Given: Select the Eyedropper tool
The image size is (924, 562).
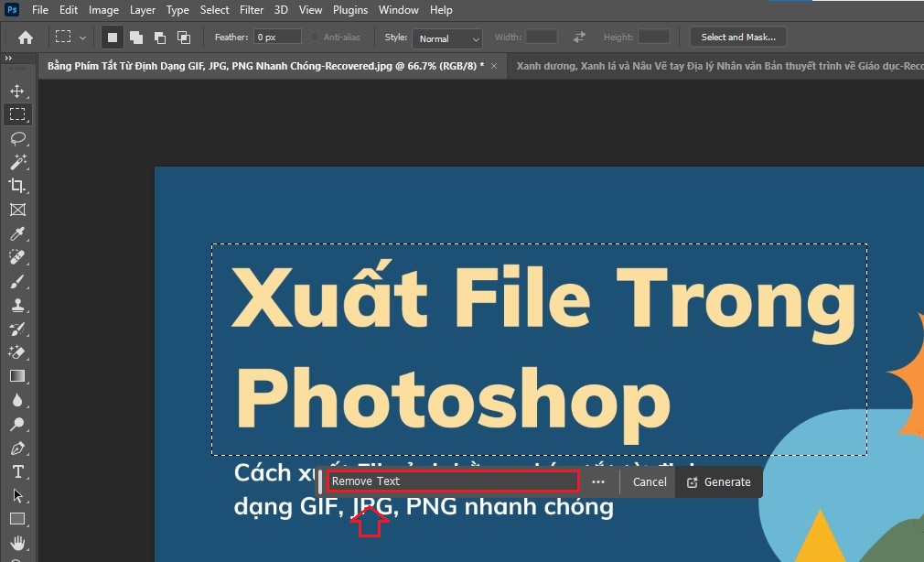Looking at the screenshot, I should pyautogui.click(x=17, y=233).
